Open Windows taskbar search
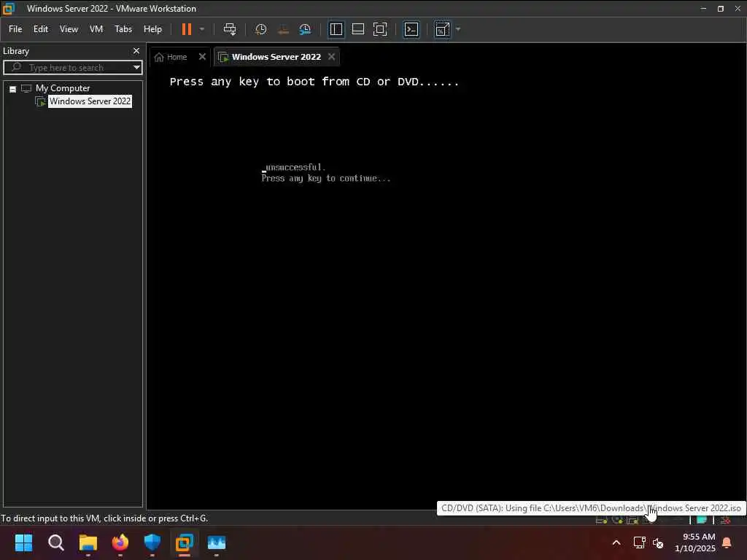Viewport: 747px width, 560px height. [55, 542]
